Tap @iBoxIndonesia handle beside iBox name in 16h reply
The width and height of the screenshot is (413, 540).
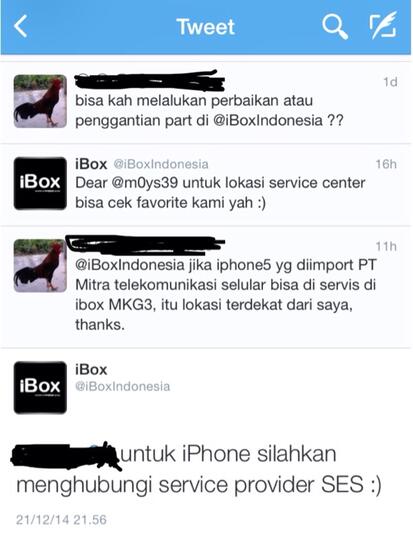[x=161, y=164]
